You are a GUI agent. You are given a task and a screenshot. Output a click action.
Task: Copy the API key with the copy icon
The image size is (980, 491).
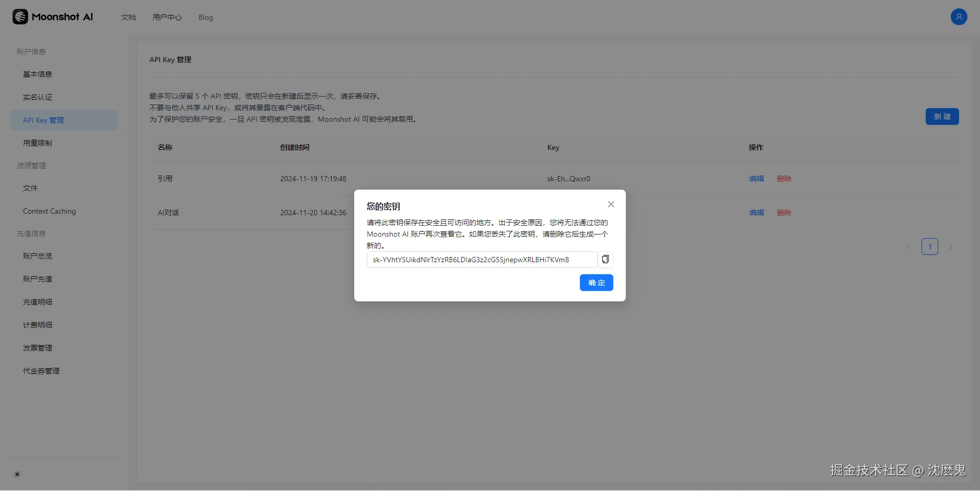(605, 259)
